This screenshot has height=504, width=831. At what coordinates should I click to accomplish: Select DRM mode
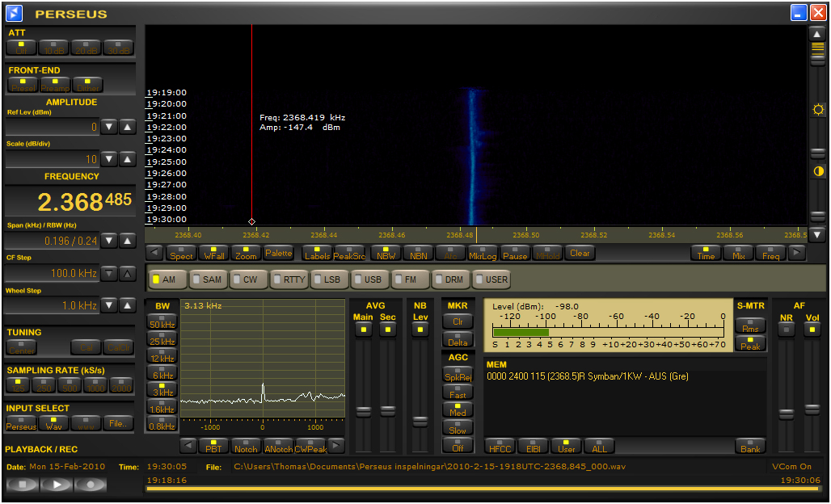point(451,279)
